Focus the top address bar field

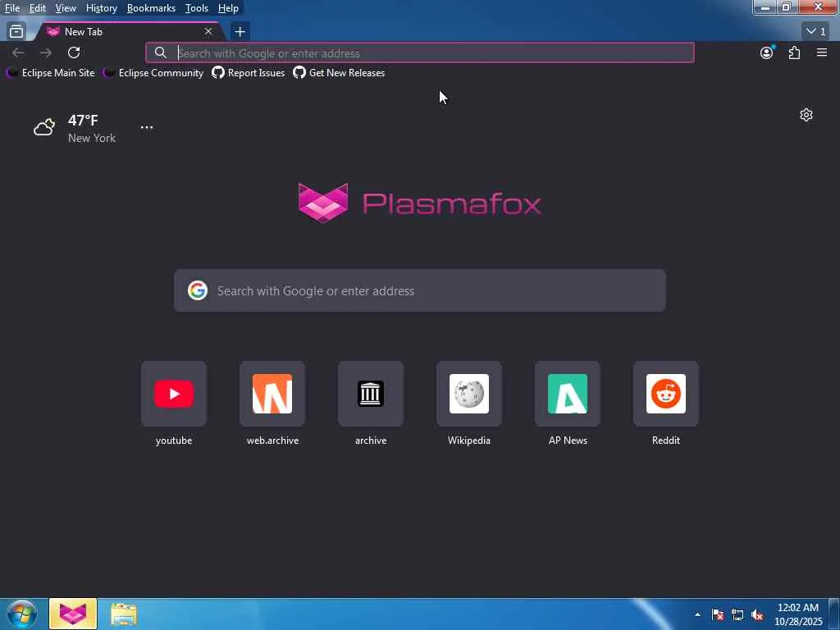coord(420,52)
